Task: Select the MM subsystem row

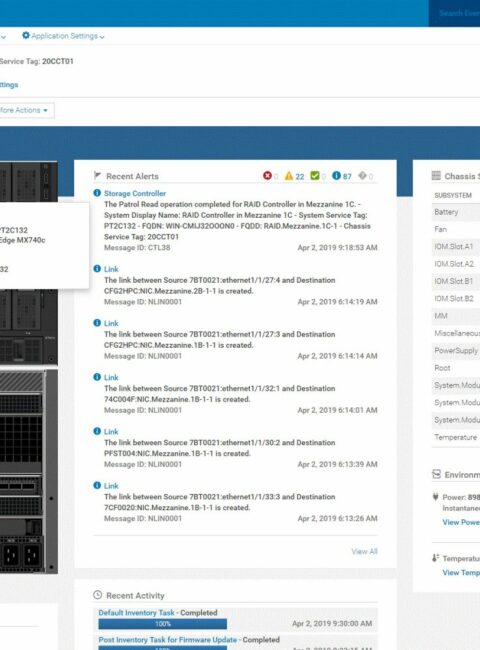Action: pos(456,316)
